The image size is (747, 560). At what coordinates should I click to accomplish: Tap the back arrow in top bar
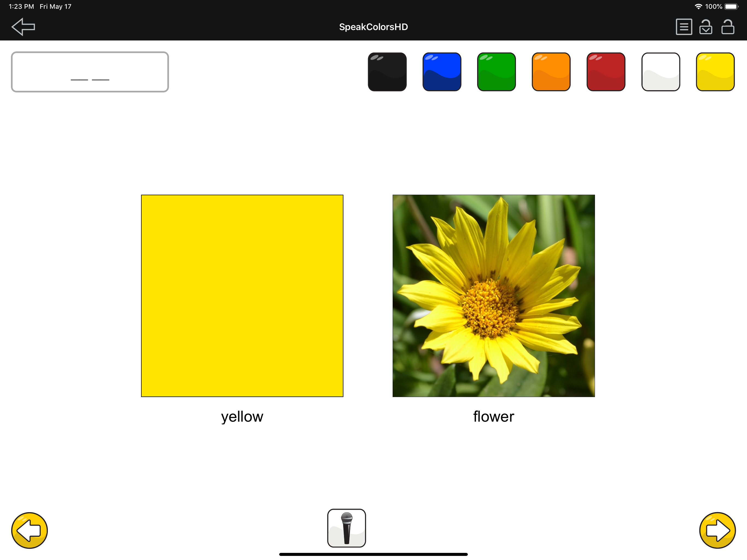click(23, 27)
